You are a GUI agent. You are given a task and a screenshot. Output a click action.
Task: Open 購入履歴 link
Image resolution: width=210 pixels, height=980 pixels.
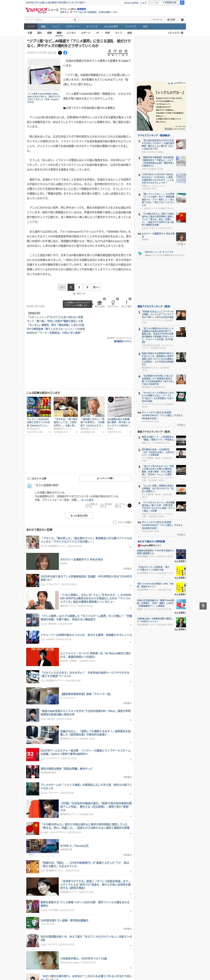click(x=171, y=20)
